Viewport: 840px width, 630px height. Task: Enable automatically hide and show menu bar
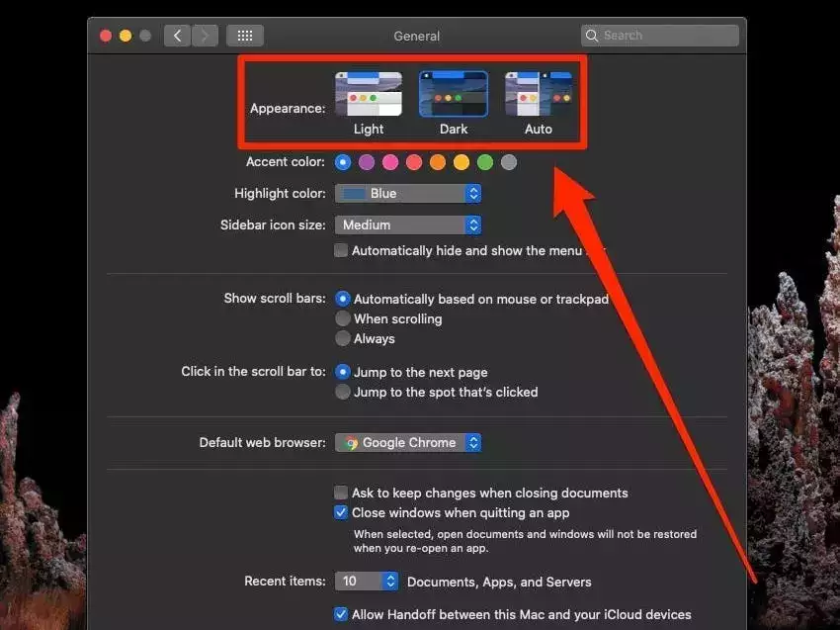(341, 251)
